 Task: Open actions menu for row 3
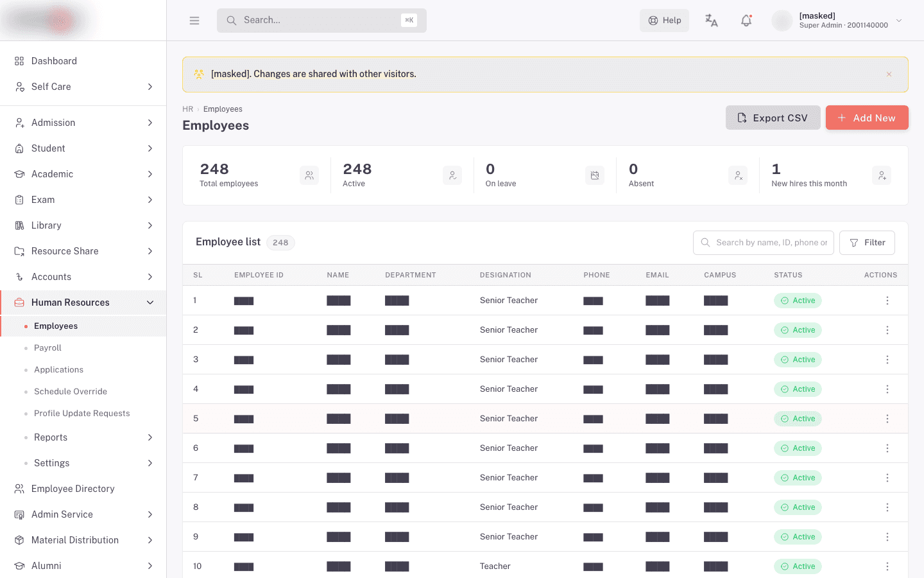click(x=887, y=360)
